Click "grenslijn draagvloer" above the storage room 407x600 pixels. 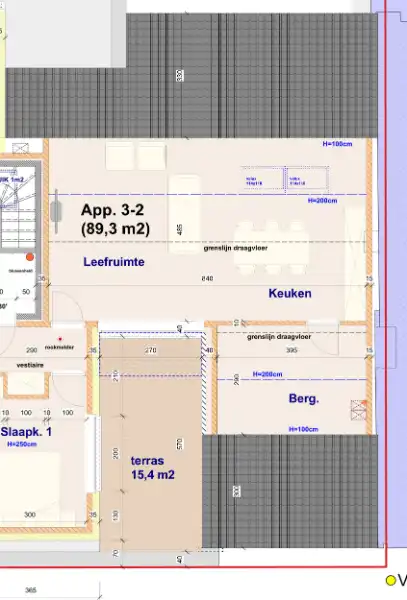tap(279, 337)
